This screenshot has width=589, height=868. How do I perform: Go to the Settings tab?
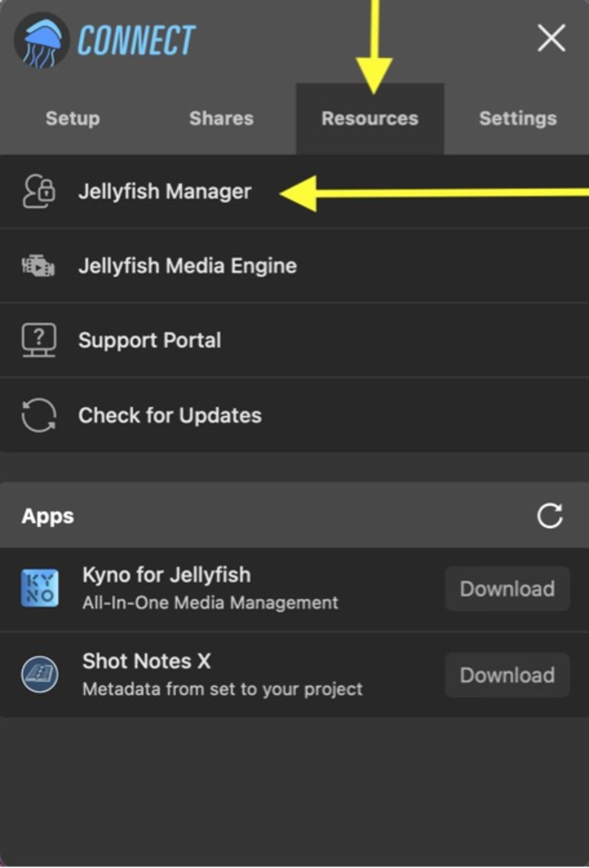tap(518, 118)
